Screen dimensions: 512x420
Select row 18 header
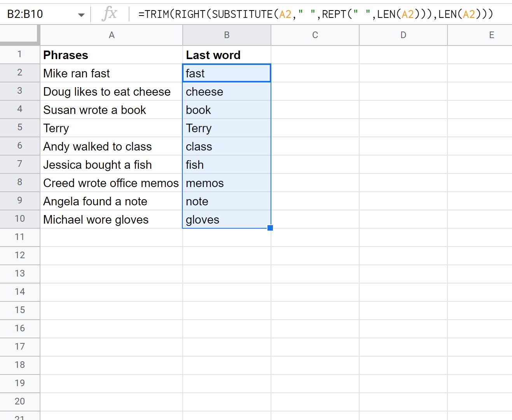pos(20,365)
